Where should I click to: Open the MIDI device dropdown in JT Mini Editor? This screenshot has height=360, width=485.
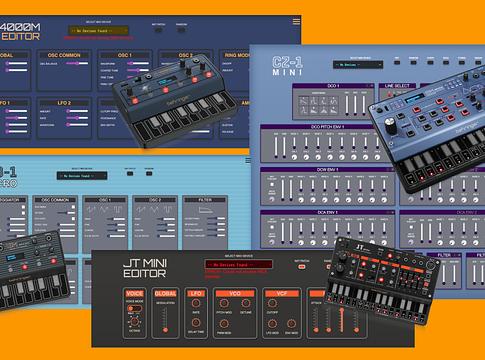click(238, 264)
